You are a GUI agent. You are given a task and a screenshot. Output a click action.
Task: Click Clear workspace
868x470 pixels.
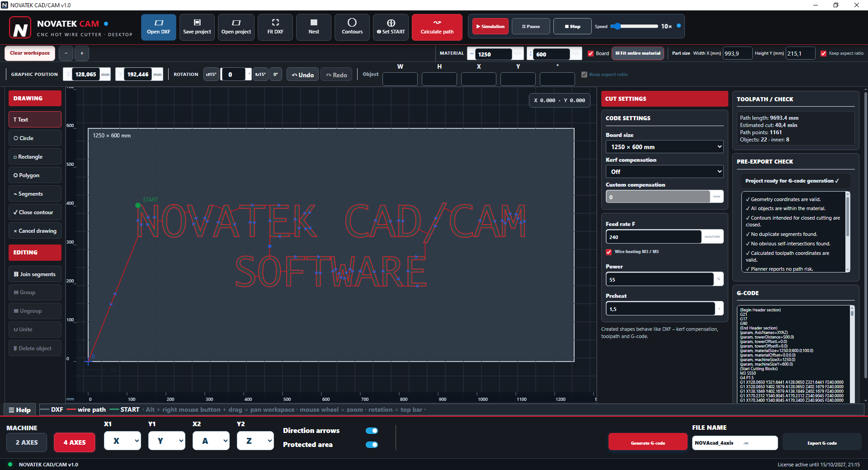[30, 53]
